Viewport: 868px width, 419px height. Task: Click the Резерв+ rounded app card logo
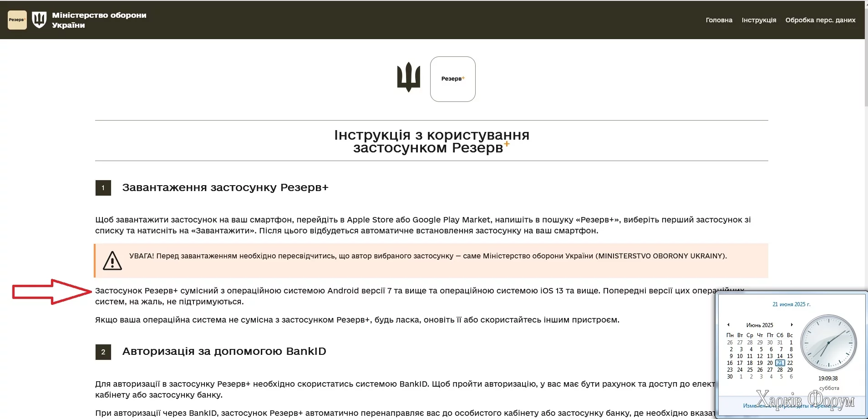click(x=453, y=79)
